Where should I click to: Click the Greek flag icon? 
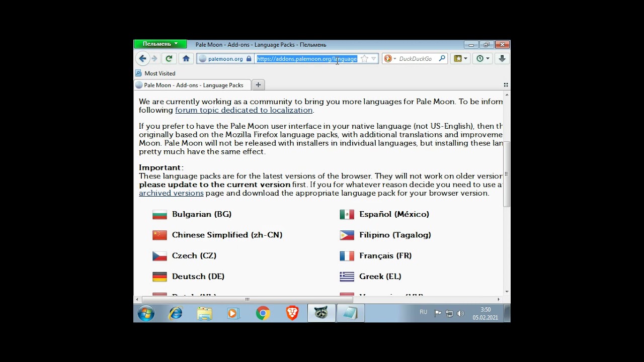(347, 277)
